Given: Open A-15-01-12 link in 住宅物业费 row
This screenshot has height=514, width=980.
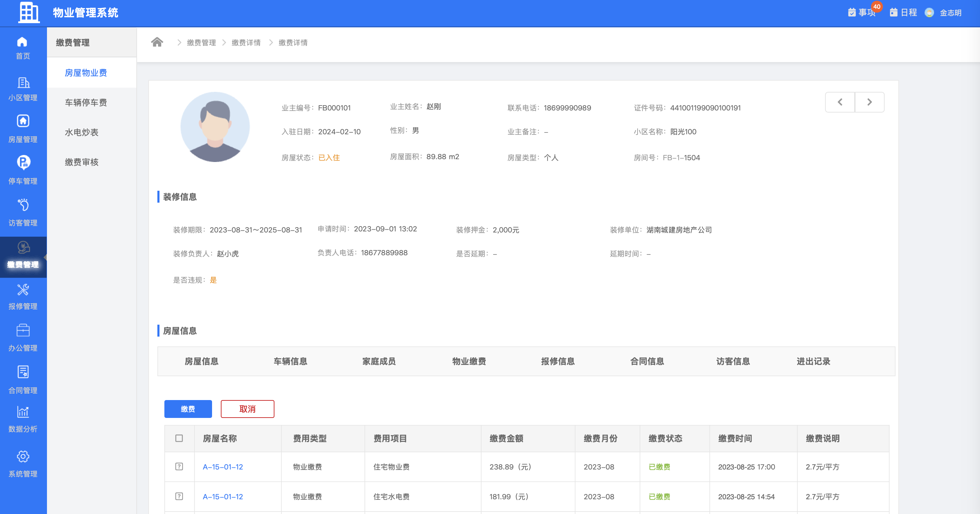Looking at the screenshot, I should coord(223,467).
